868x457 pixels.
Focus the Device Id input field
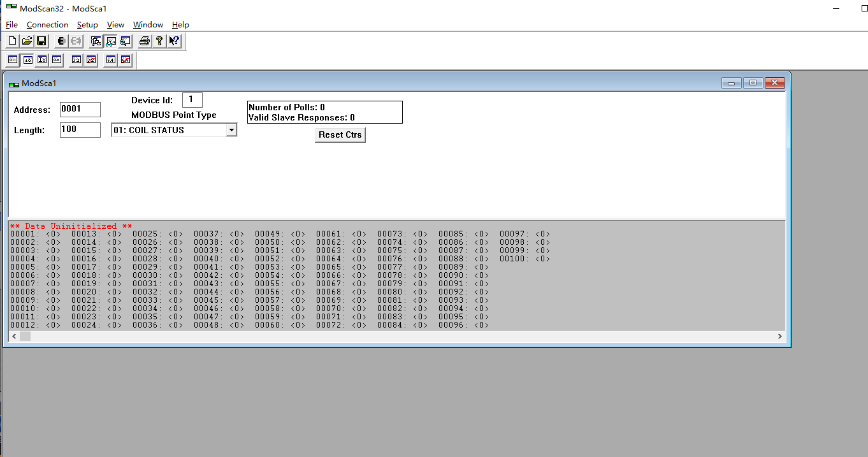pos(192,100)
